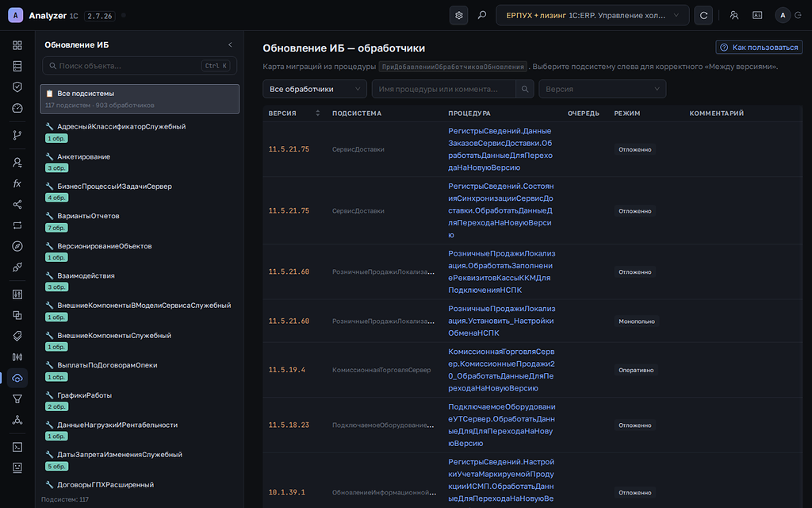Open the Все обработчики filter dropdown
This screenshot has height=508, width=812.
point(315,89)
